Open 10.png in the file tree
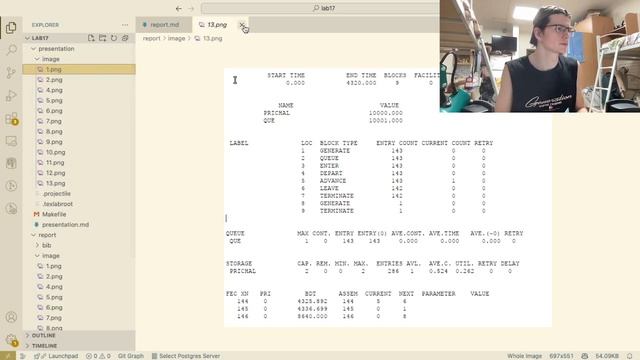The image size is (640, 360). (79, 152)
